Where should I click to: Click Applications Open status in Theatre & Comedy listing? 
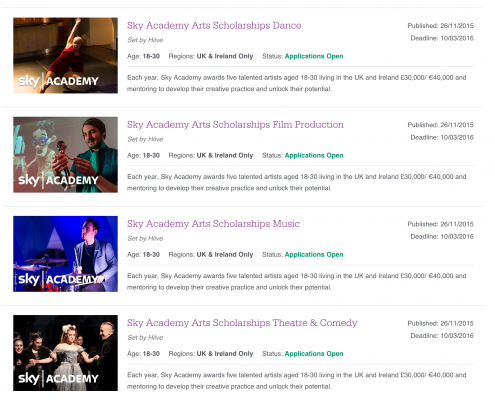coord(314,354)
